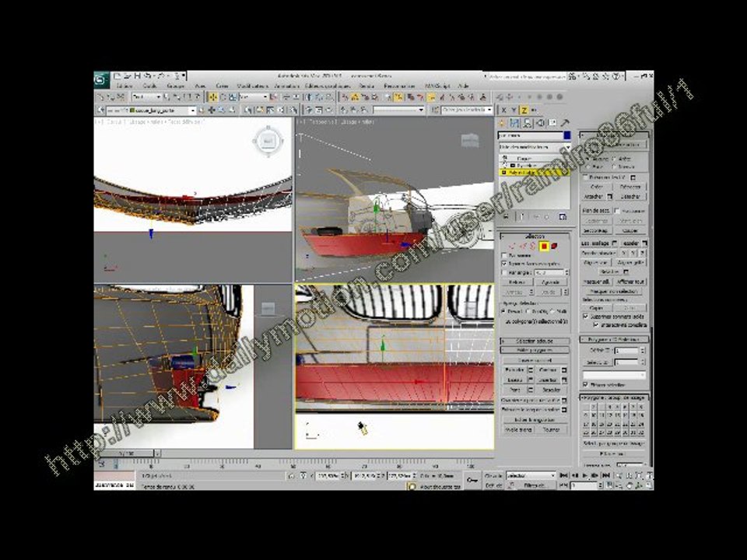Toggle the highlighted Z axis constraint
Image resolution: width=747 pixels, height=560 pixels.
[x=524, y=110]
